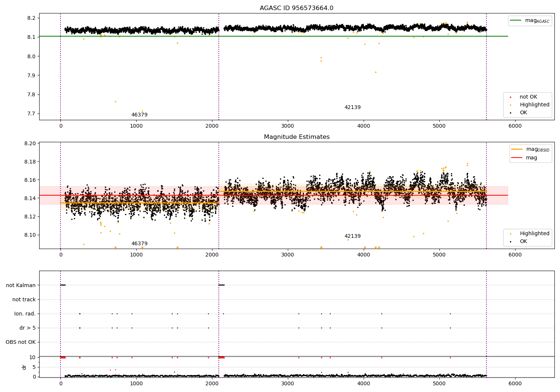
Task: Click the 8.2 tick on top plot y-axis
Action: pyautogui.click(x=32, y=18)
